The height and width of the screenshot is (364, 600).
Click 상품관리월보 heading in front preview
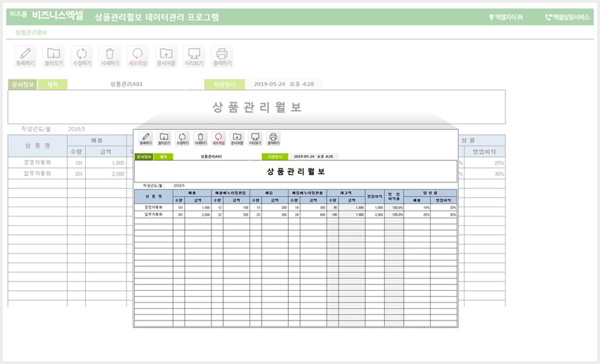pyautogui.click(x=296, y=172)
